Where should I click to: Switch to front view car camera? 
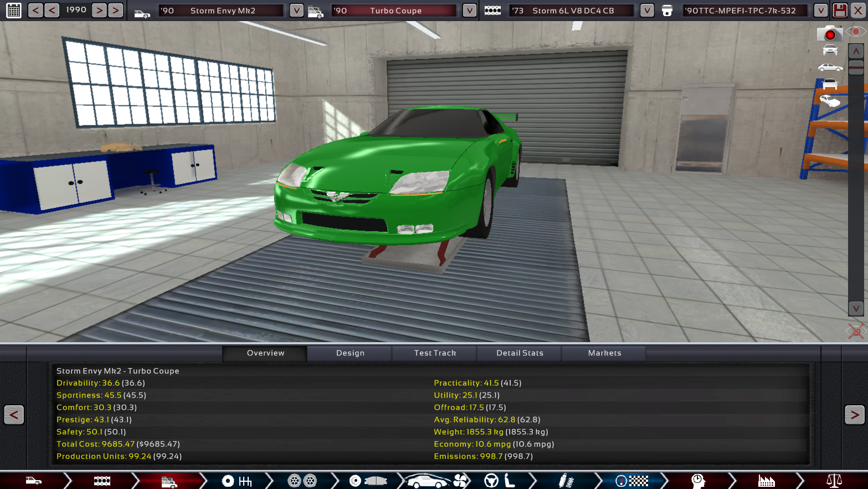[x=830, y=50]
